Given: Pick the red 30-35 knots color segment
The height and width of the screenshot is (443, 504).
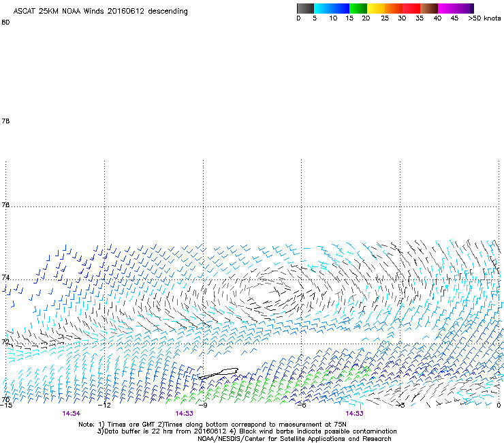Looking at the screenshot, I should (x=411, y=8).
